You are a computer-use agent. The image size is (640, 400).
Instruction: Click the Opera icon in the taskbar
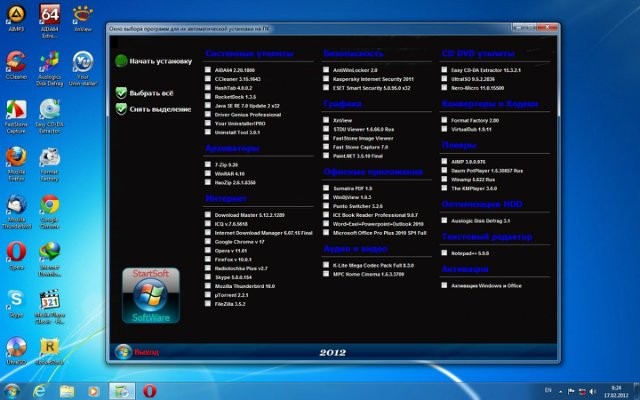point(150,391)
